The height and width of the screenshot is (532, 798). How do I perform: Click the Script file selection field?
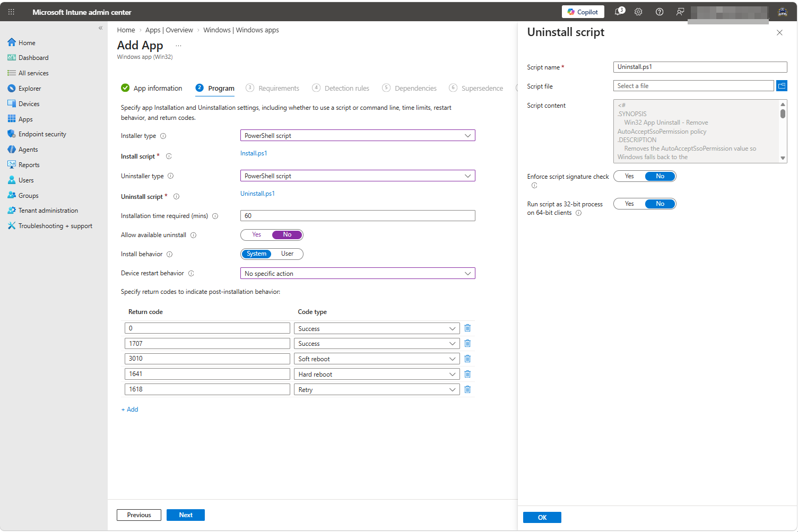(694, 86)
